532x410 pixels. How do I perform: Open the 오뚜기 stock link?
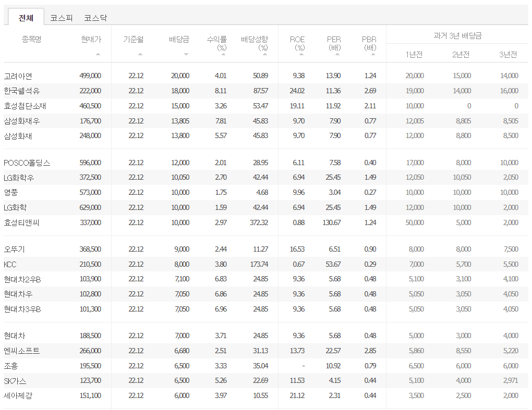(14, 250)
